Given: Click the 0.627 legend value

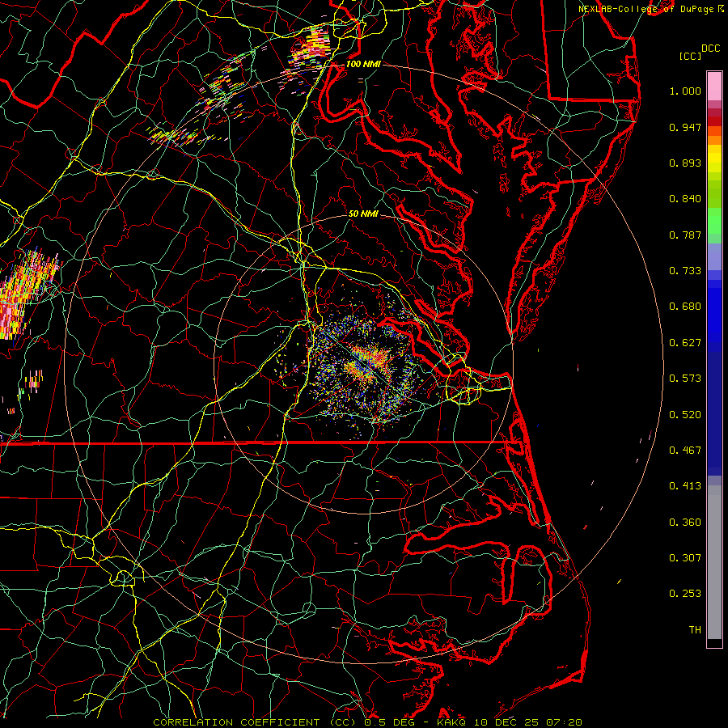Looking at the screenshot, I should pos(685,343).
